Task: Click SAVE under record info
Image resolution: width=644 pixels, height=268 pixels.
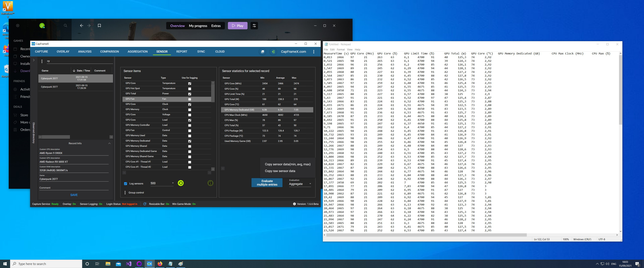Action: pos(74,195)
